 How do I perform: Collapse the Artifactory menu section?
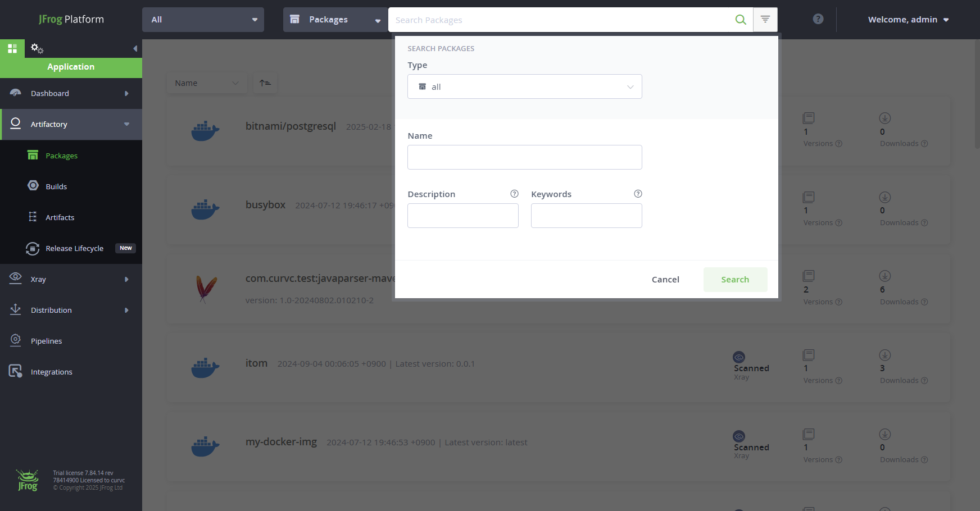pyautogui.click(x=126, y=124)
